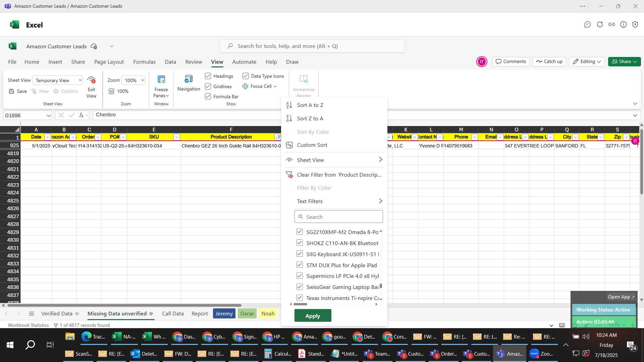Click the Zoom to 100% icon
The height and width of the screenshot is (362, 644).
pyautogui.click(x=111, y=91)
